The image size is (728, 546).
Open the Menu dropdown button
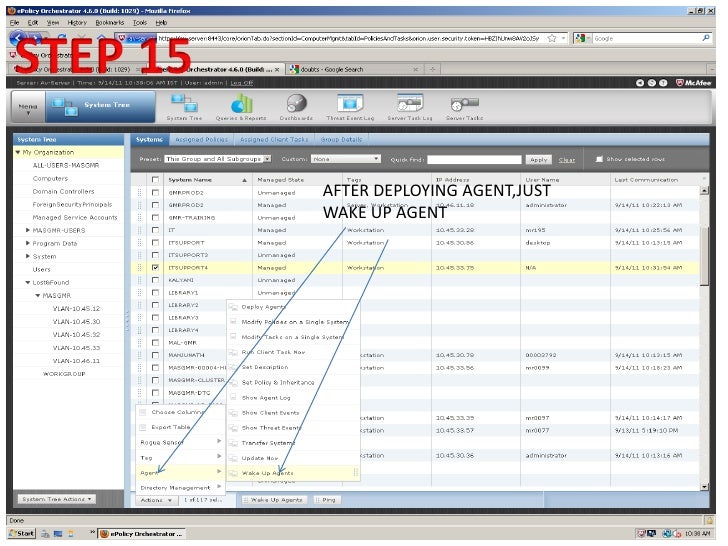28,108
